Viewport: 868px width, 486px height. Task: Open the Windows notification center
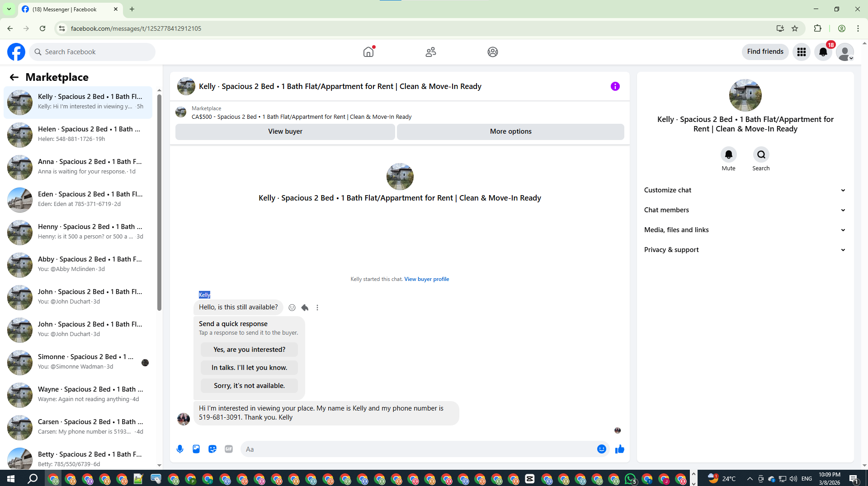[x=854, y=479]
